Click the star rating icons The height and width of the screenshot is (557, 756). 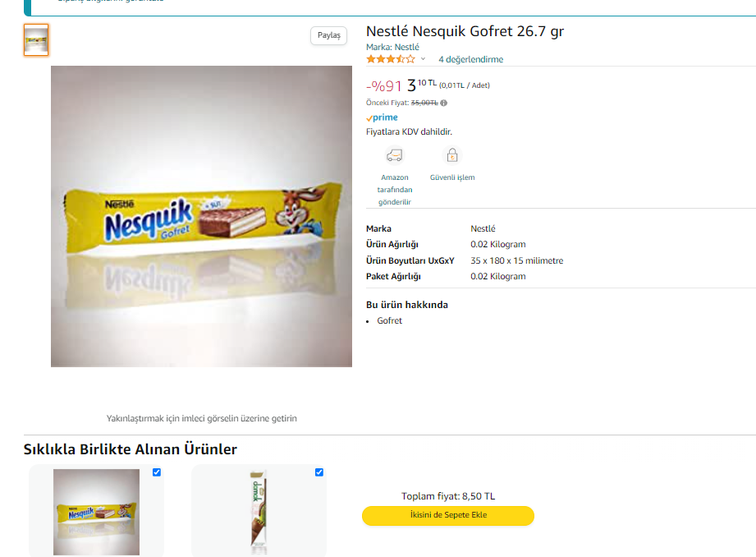coord(391,59)
